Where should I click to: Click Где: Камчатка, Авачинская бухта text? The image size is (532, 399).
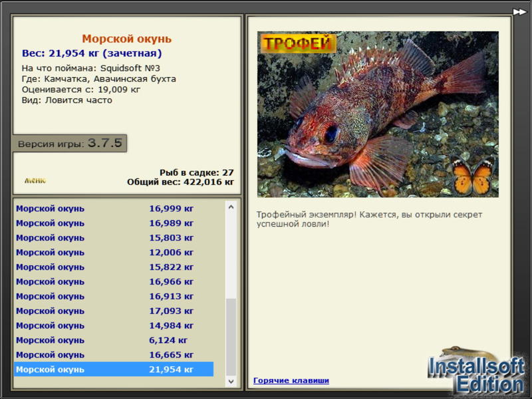98,78
